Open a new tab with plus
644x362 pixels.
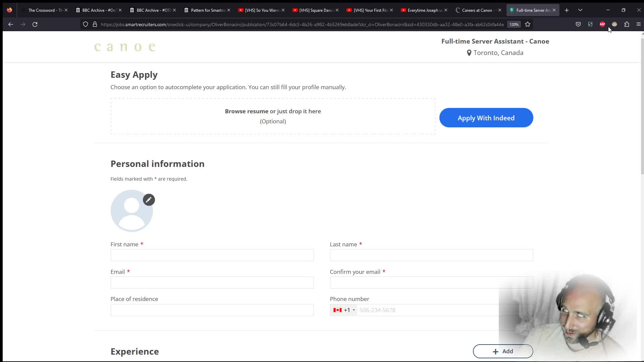[567, 10]
